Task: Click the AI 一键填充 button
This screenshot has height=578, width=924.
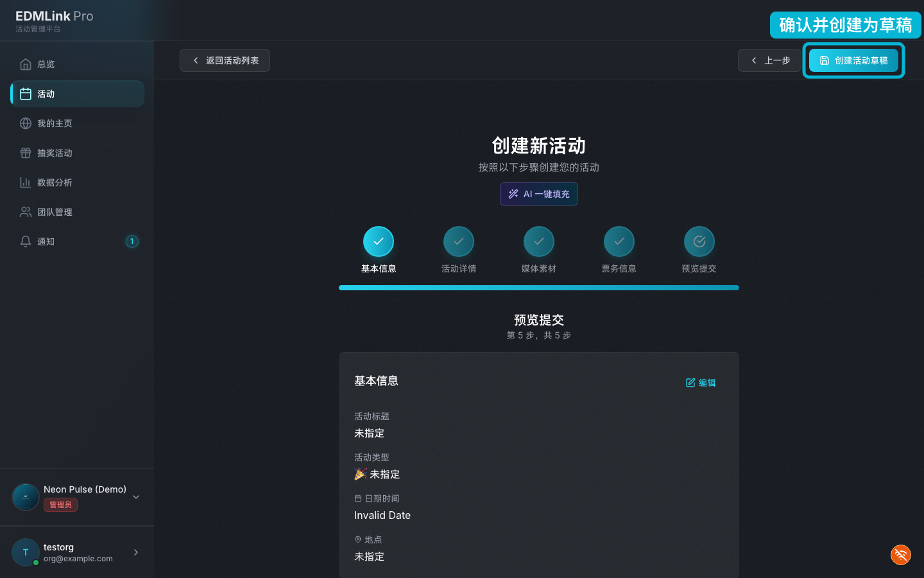Action: [539, 194]
